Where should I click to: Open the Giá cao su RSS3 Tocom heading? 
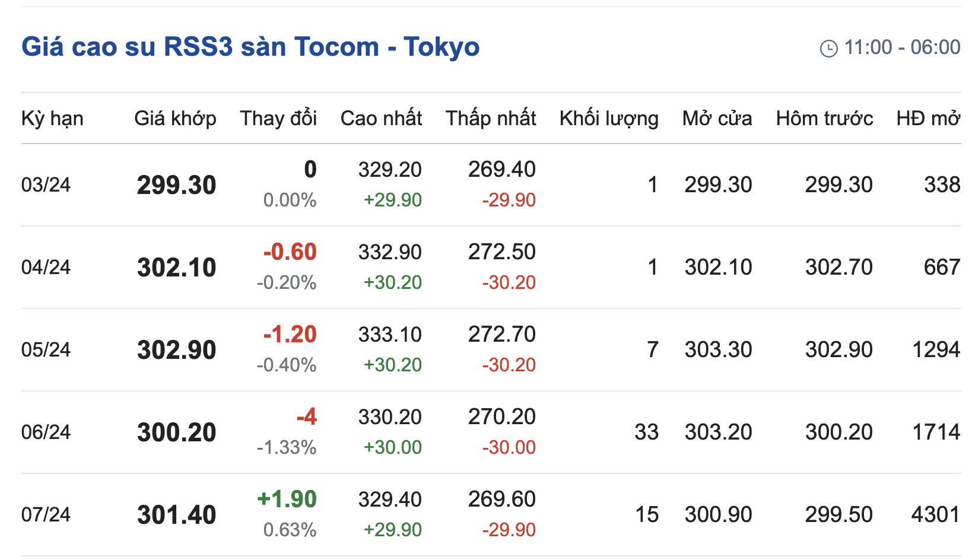pos(250,47)
